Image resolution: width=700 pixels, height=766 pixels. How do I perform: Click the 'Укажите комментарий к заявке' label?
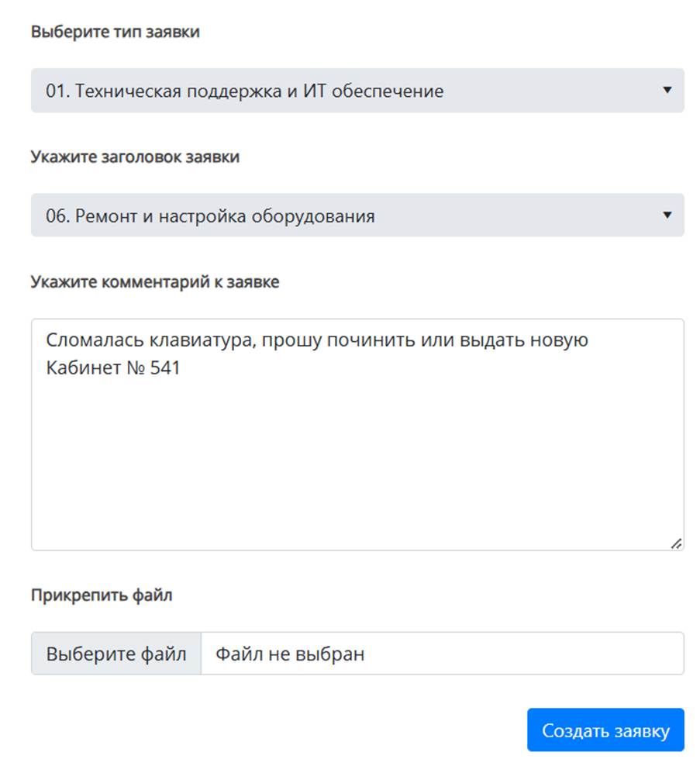(x=155, y=282)
